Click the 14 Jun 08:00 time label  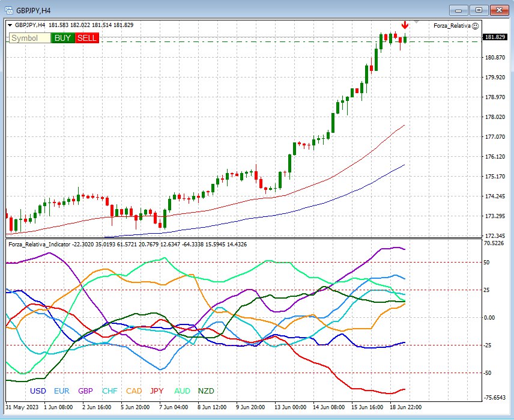[329, 407]
